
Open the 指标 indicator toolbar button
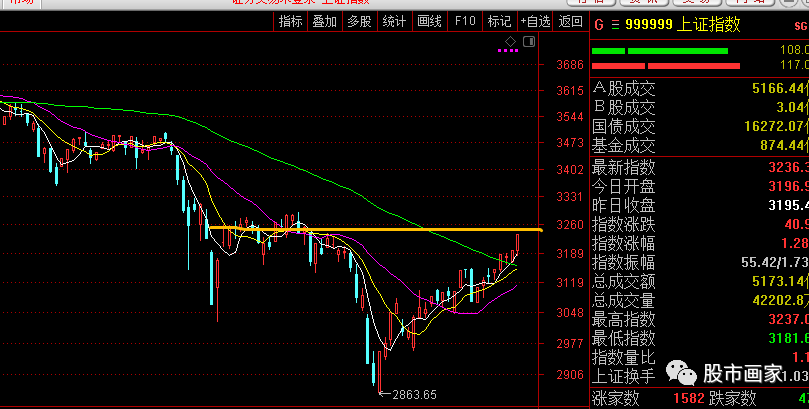pos(290,21)
